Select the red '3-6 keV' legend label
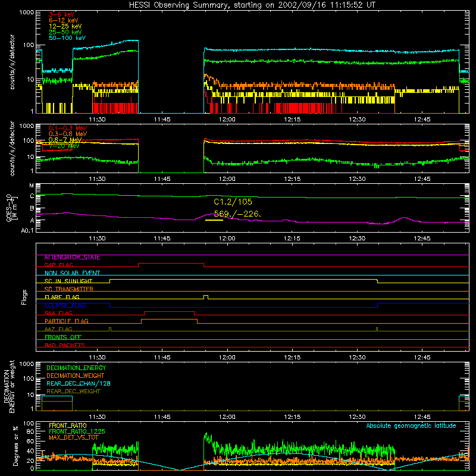 (62, 14)
